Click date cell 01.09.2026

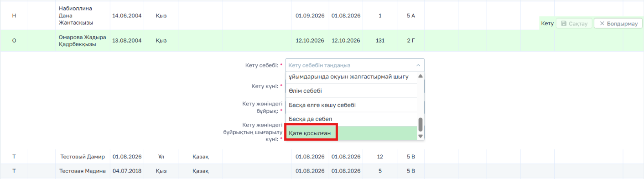click(310, 16)
